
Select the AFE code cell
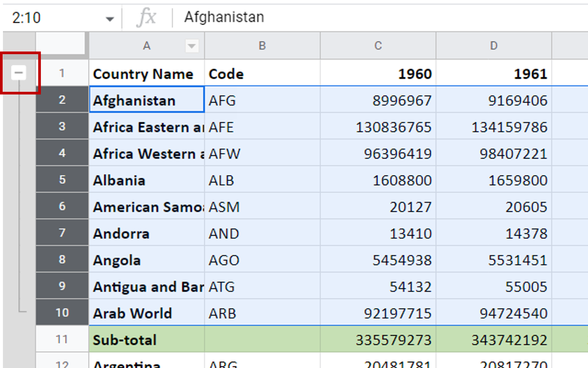262,126
